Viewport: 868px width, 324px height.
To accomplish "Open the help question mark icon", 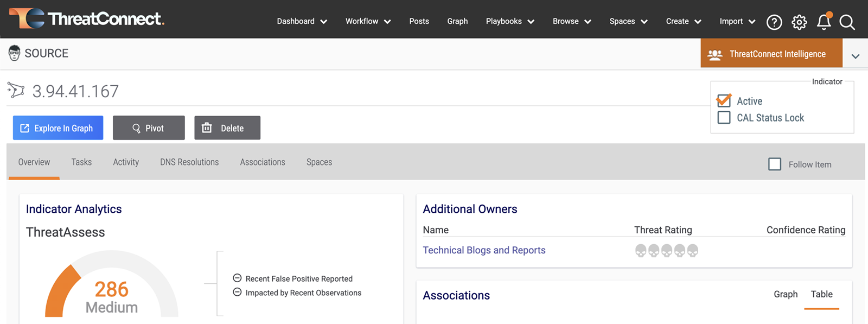I will tap(774, 22).
